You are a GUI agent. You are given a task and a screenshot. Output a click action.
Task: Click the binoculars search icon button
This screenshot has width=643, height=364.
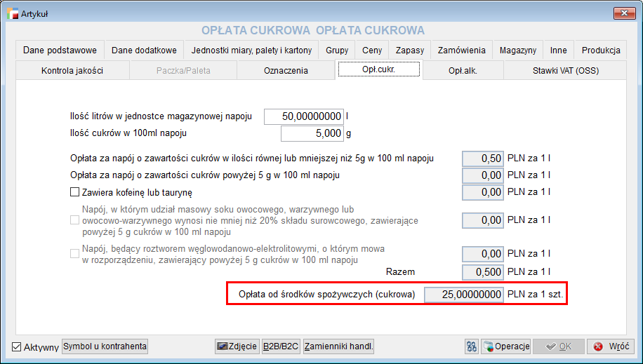pos(472,346)
